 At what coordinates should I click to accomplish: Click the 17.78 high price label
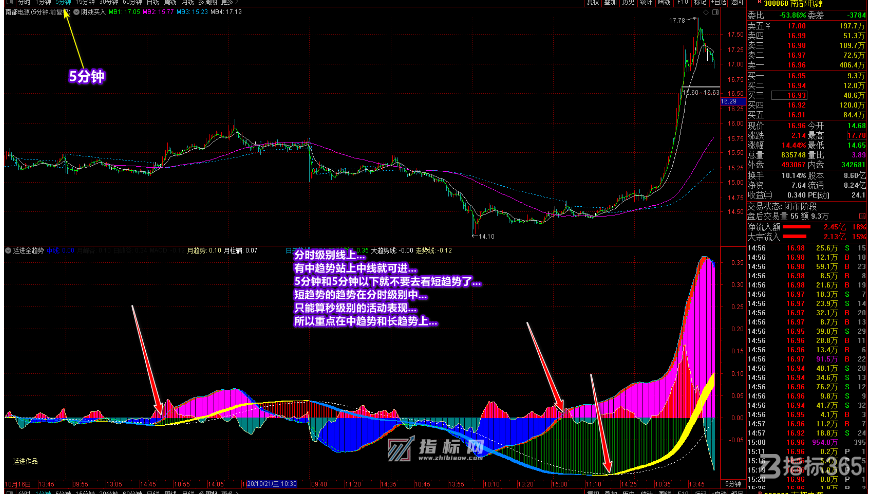point(679,21)
